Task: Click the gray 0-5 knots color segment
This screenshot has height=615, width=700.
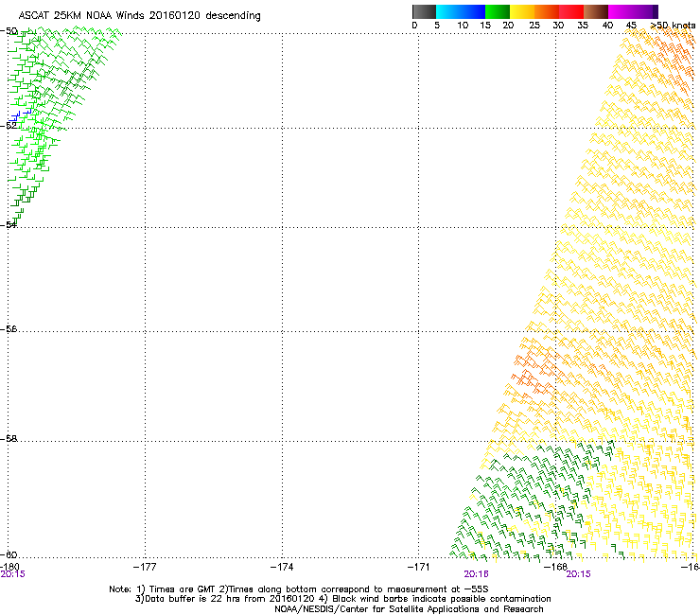Action: pos(424,11)
